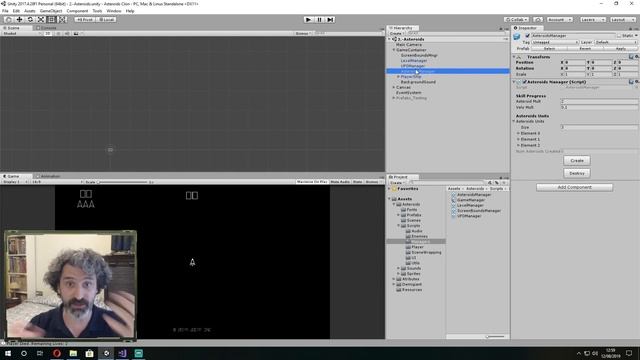The height and width of the screenshot is (360, 640).
Task: Switch to Animation tab
Action: click(48, 176)
